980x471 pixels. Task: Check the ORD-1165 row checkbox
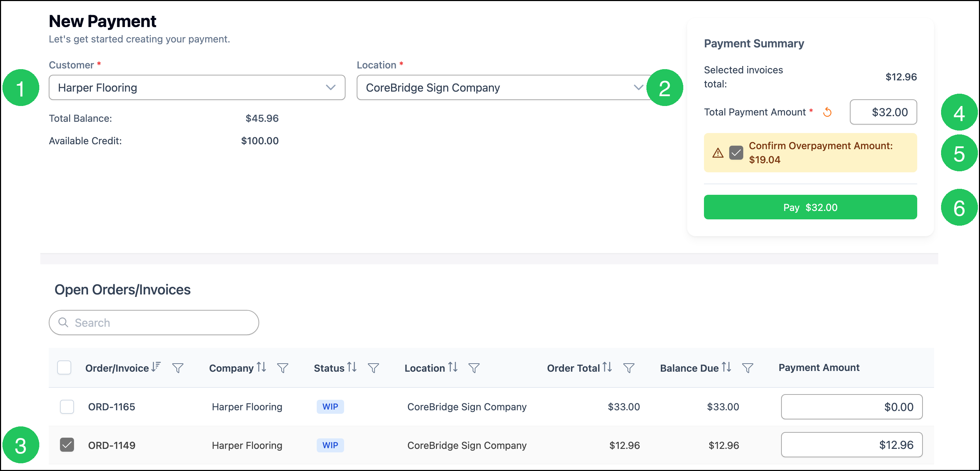tap(67, 407)
